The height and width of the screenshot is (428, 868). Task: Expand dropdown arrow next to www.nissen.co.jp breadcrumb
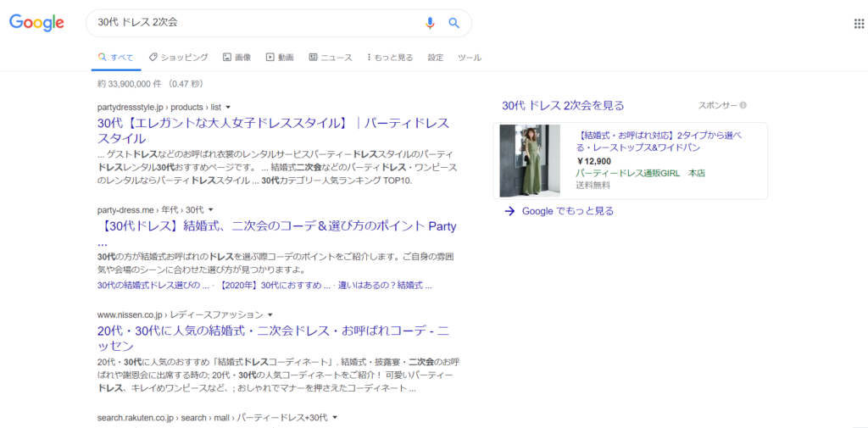(x=270, y=315)
